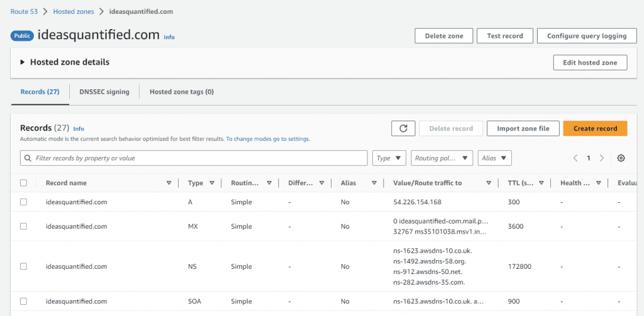
Task: Focus the filter records search field
Action: click(x=194, y=158)
